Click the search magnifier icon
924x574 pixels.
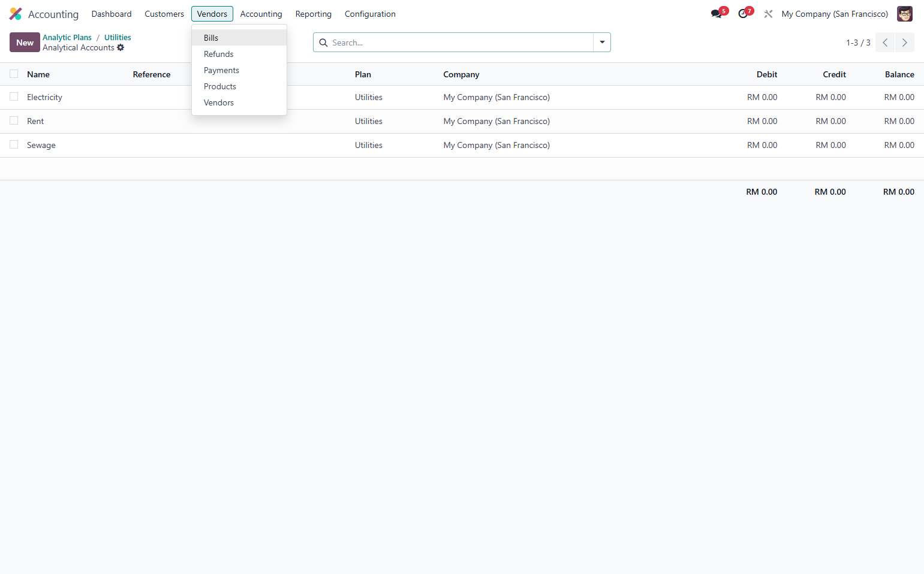pos(323,43)
